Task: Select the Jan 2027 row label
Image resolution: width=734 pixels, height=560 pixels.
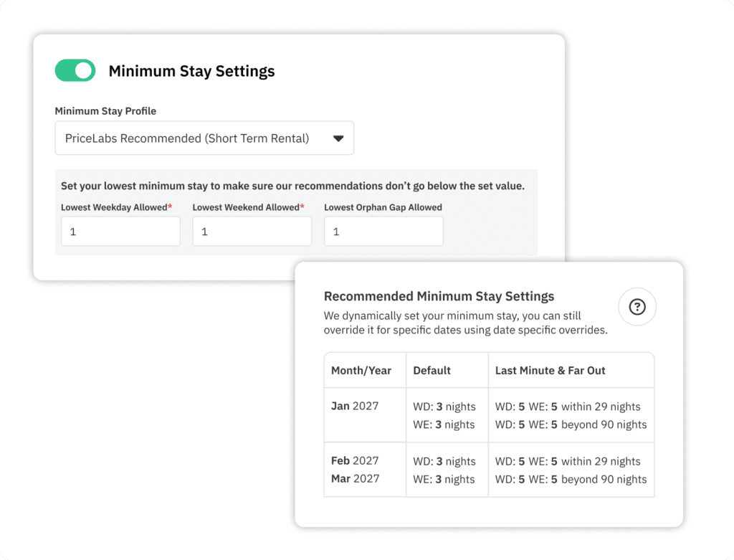Action: pos(355,406)
